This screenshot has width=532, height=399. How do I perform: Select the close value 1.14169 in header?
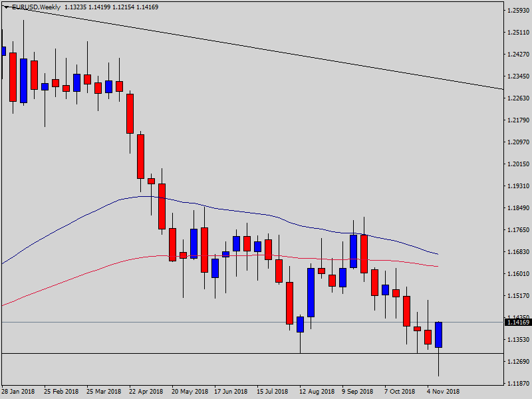[147, 7]
